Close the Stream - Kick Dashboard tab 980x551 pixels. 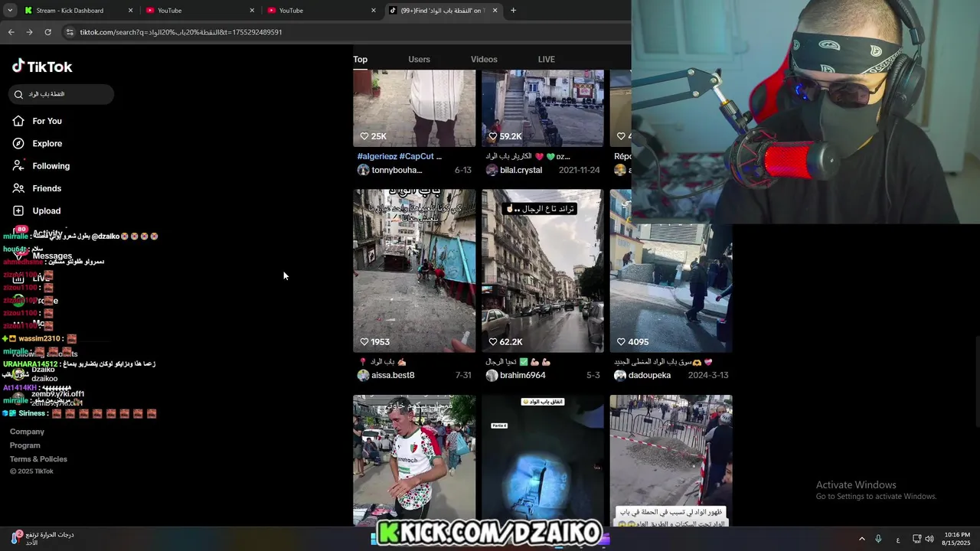coord(130,11)
